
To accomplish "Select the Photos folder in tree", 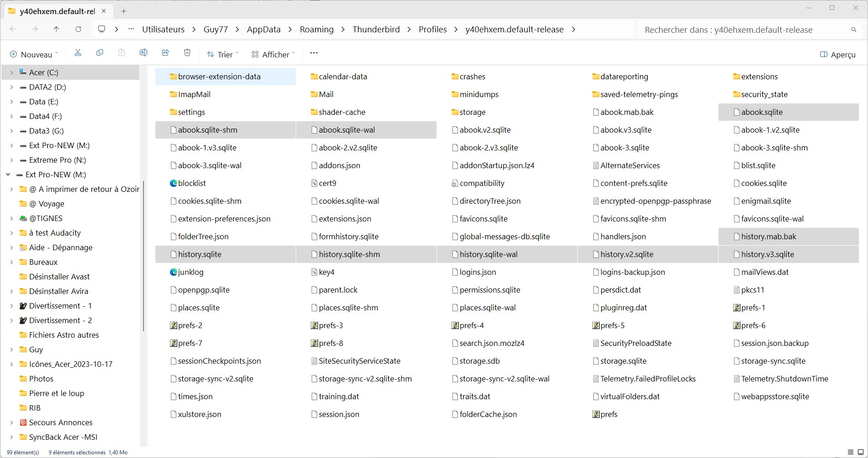I will coord(41,379).
